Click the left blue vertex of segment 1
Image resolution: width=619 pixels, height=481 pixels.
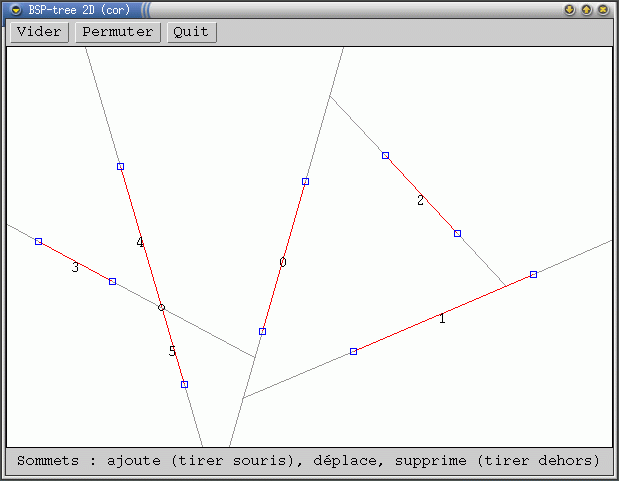click(x=353, y=351)
